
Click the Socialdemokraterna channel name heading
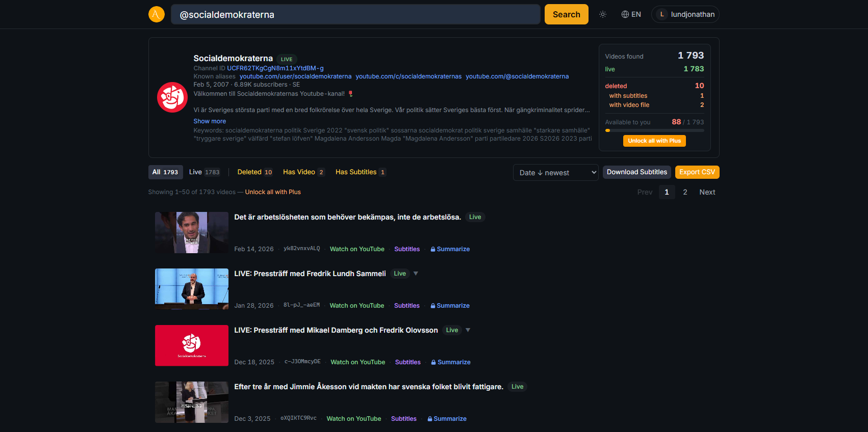point(233,59)
